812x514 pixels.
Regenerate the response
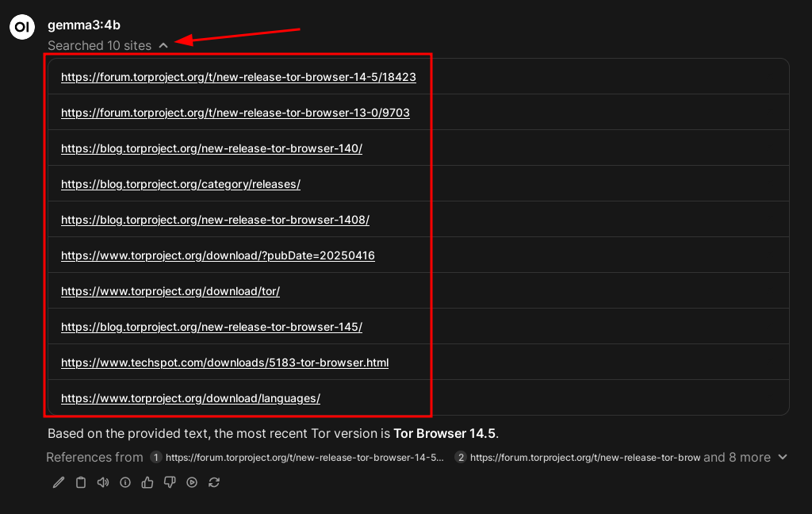(214, 482)
